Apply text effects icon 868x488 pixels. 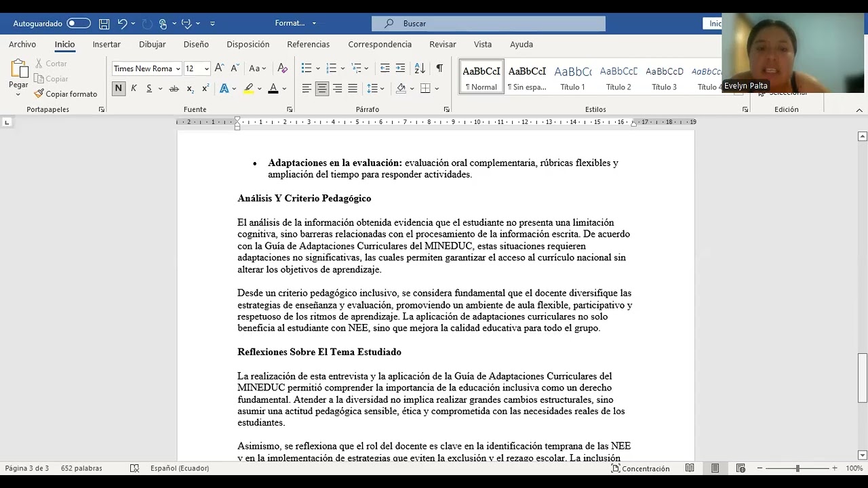pyautogui.click(x=224, y=89)
